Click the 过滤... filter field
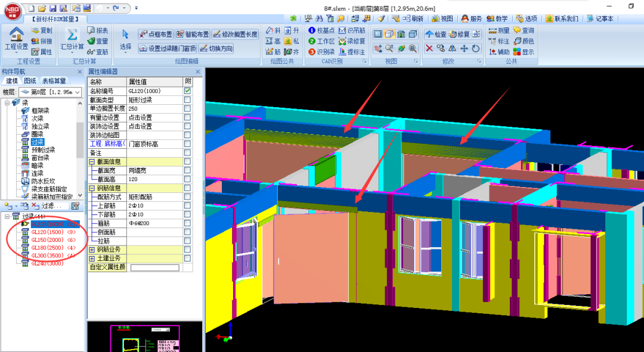The width and height of the screenshot is (644, 352). click(x=55, y=206)
